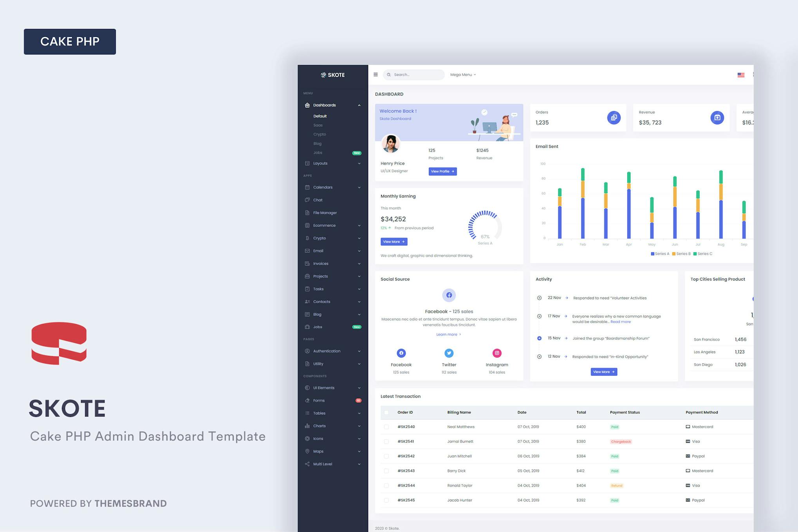The height and width of the screenshot is (532, 798).
Task: Click the hamburger menu toggle icon
Action: (376, 74)
